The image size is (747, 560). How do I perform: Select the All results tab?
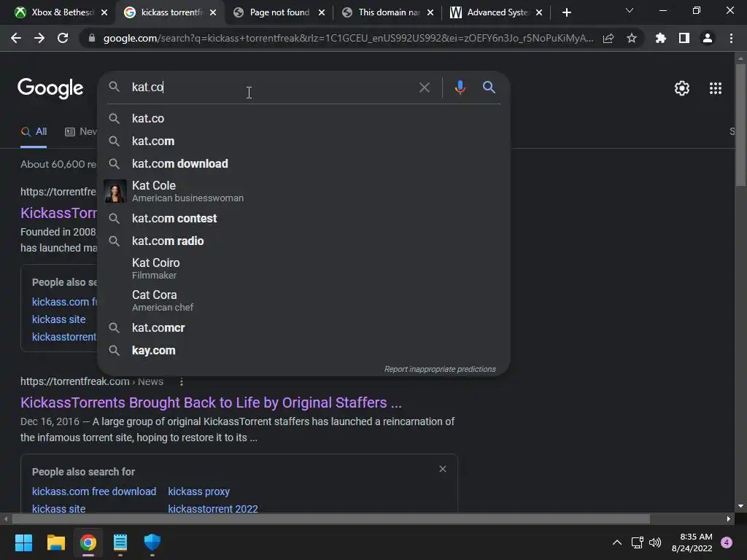pos(34,132)
